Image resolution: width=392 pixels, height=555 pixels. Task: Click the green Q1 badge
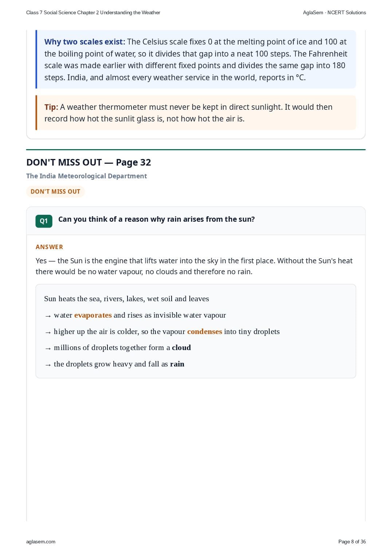44,221
